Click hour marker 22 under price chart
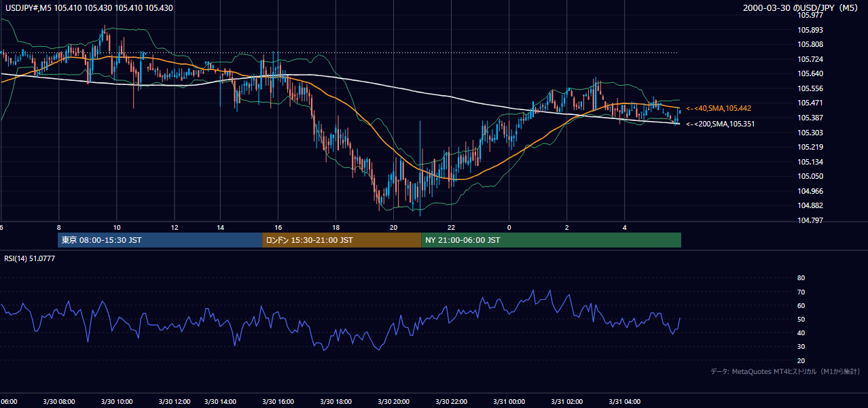The image size is (868, 408). (452, 228)
